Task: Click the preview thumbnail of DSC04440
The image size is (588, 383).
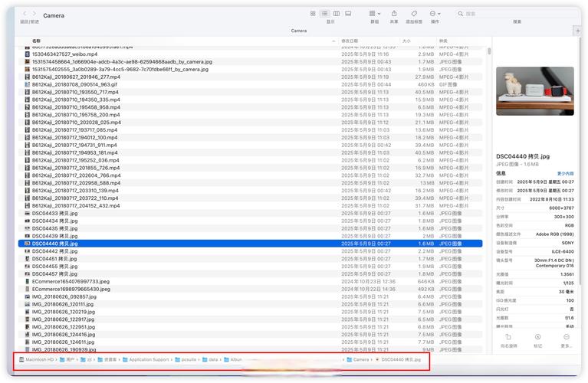Action: pyautogui.click(x=534, y=91)
